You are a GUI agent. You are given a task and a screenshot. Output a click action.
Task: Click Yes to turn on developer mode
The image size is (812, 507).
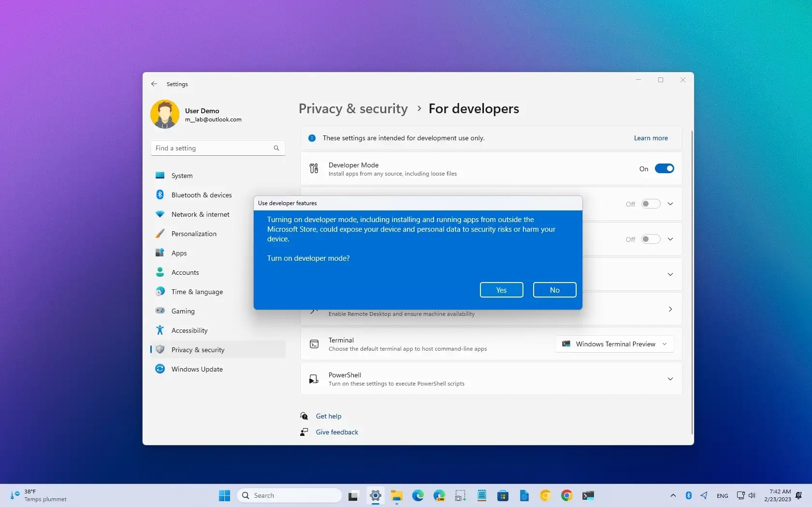pos(501,289)
